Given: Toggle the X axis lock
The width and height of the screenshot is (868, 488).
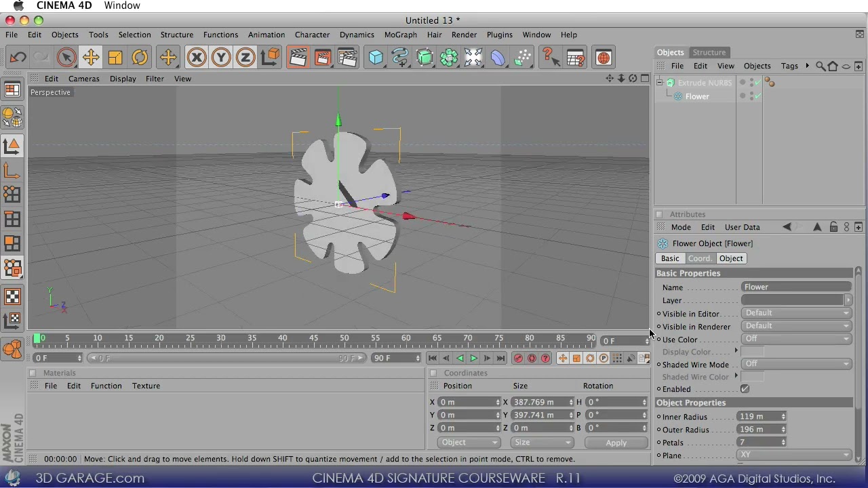Looking at the screenshot, I should 197,58.
